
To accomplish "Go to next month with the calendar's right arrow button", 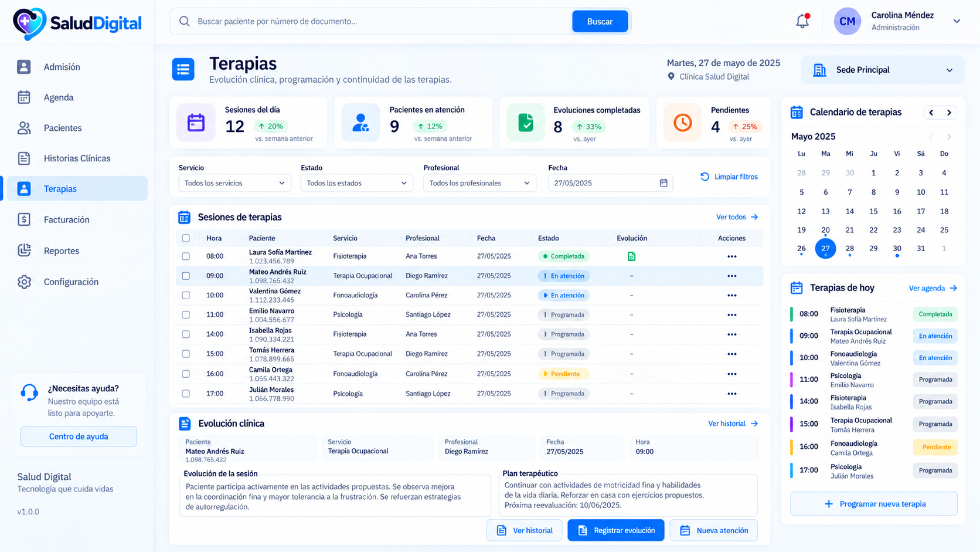I will coord(949,113).
